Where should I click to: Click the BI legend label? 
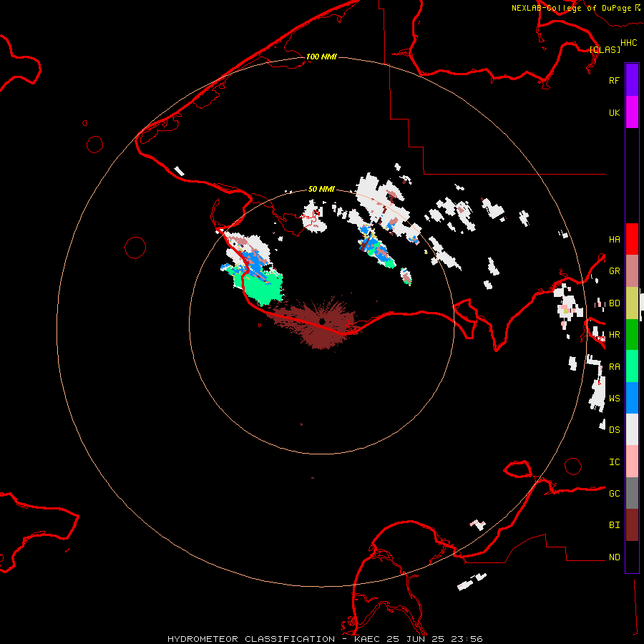click(x=614, y=525)
